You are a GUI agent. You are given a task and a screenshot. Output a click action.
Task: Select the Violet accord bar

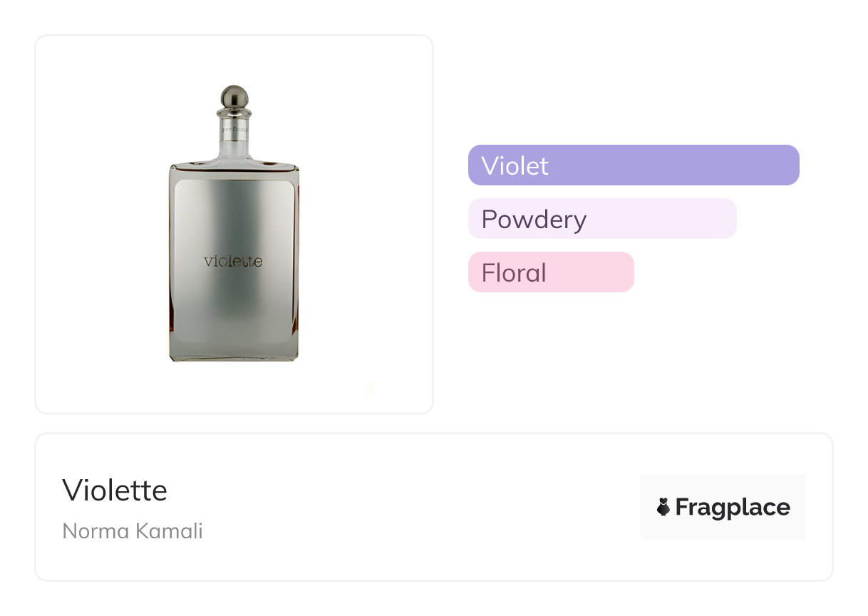pos(633,165)
